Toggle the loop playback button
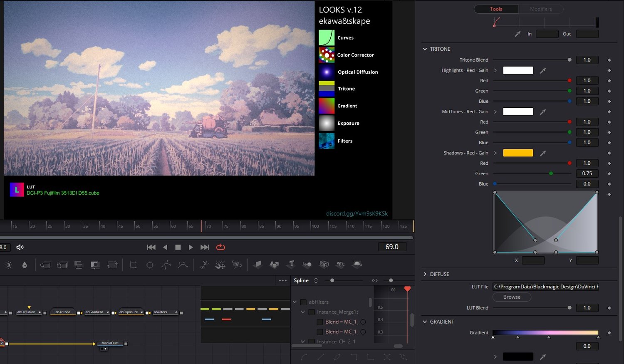 point(220,247)
